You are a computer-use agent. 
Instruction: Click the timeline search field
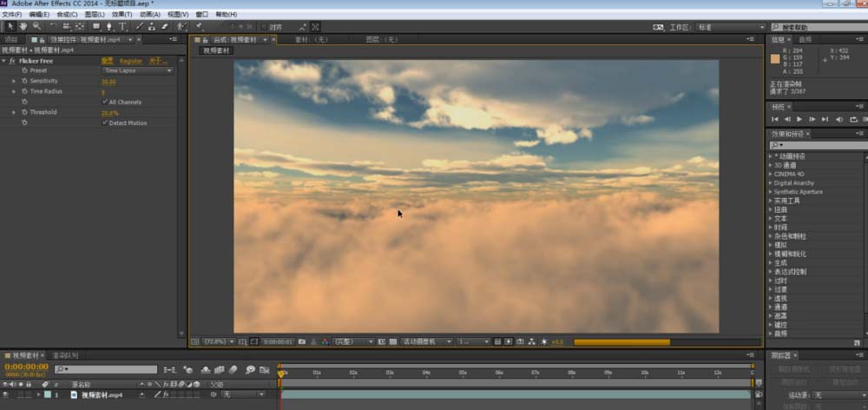(x=106, y=369)
